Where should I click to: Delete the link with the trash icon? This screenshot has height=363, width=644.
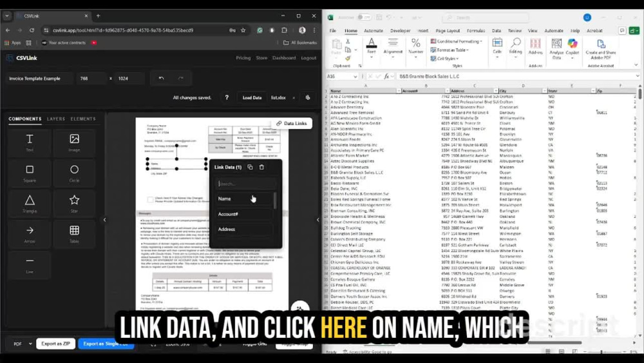(x=261, y=167)
